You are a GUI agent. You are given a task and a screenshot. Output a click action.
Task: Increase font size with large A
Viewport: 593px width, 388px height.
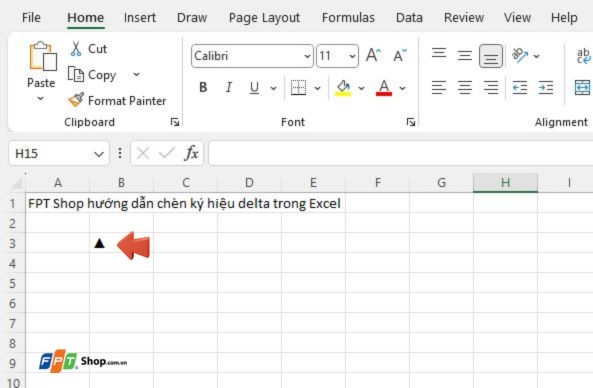[x=373, y=56]
